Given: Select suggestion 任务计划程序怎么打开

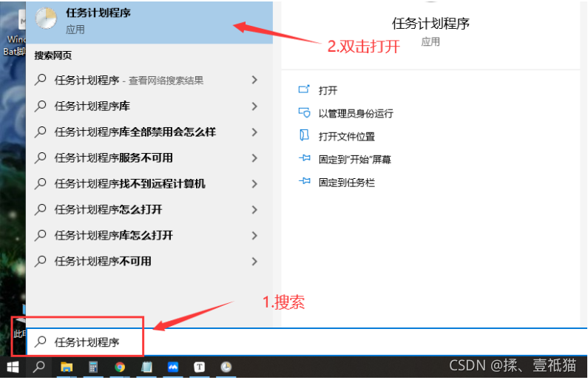Looking at the screenshot, I should [149, 209].
